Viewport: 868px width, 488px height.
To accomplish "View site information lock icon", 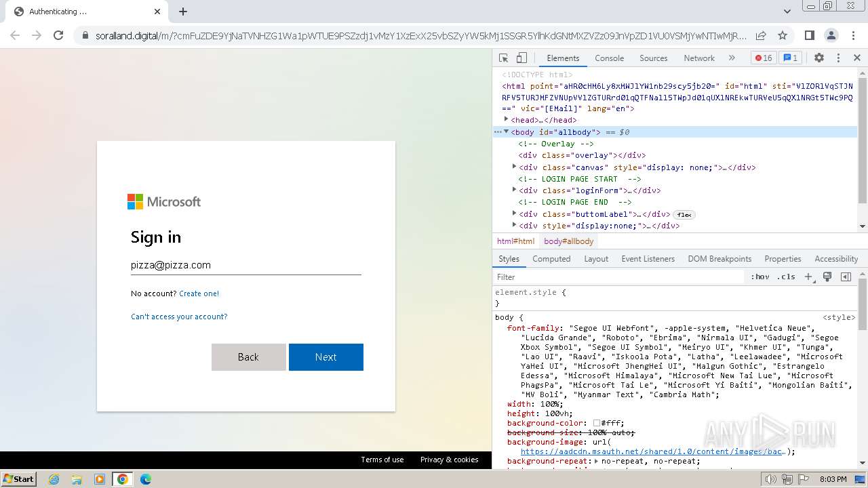I will 85,35.
